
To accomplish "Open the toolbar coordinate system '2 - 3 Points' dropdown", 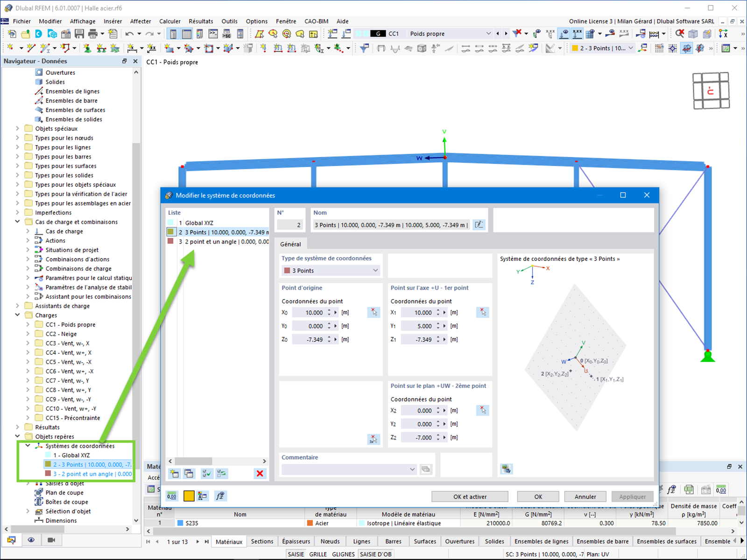I will tap(631, 48).
